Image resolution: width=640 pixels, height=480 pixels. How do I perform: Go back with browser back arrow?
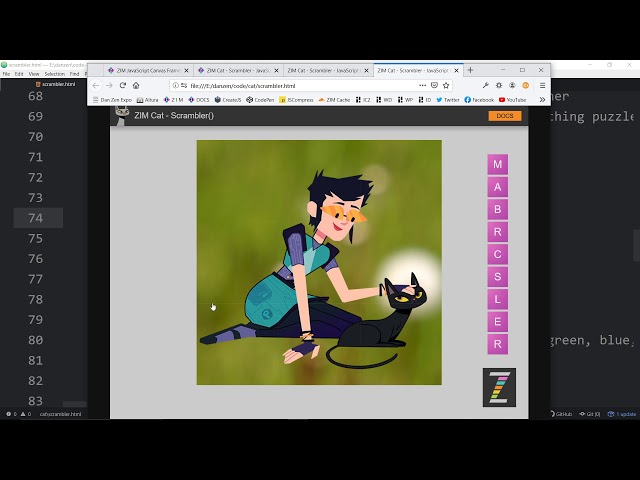coord(96,85)
